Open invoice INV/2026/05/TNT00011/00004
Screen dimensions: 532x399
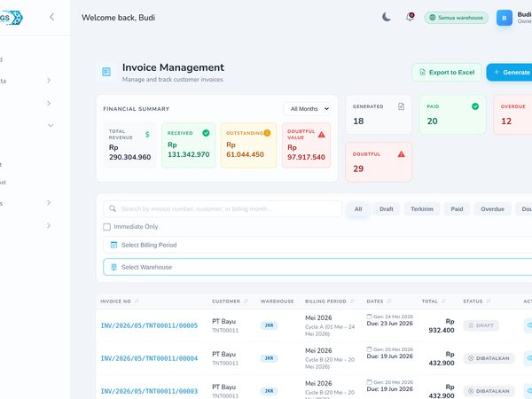pos(149,358)
